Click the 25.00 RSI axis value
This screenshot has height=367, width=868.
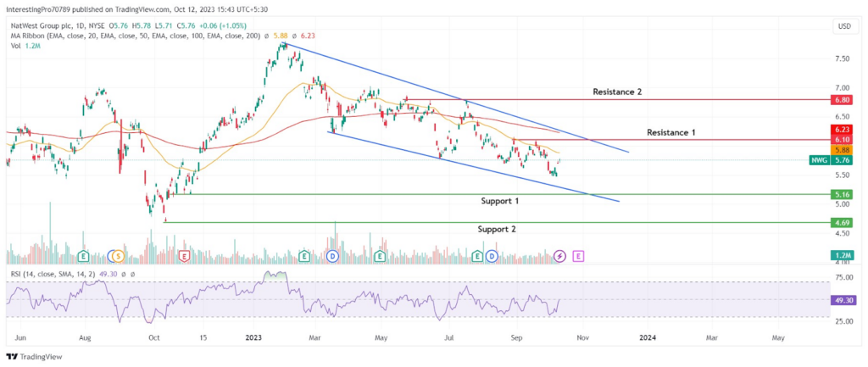pyautogui.click(x=843, y=321)
